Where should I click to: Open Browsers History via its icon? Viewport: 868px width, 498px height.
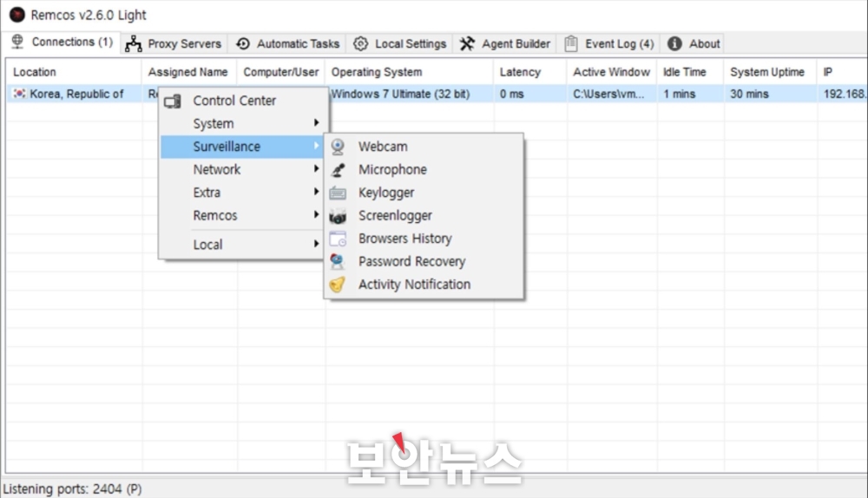coord(338,239)
